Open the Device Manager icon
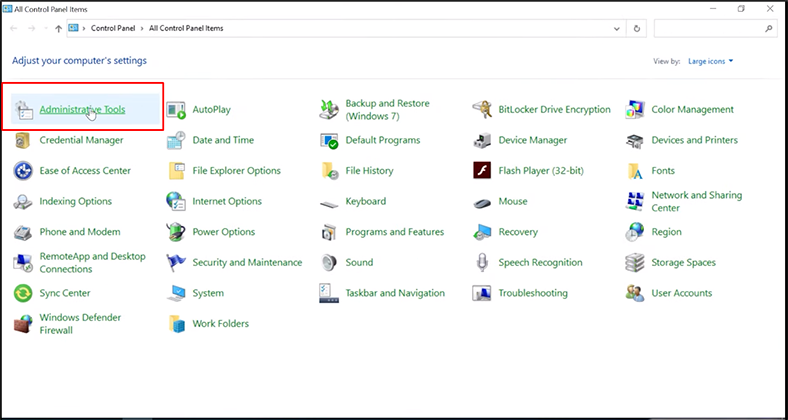788x420 pixels. 482,140
